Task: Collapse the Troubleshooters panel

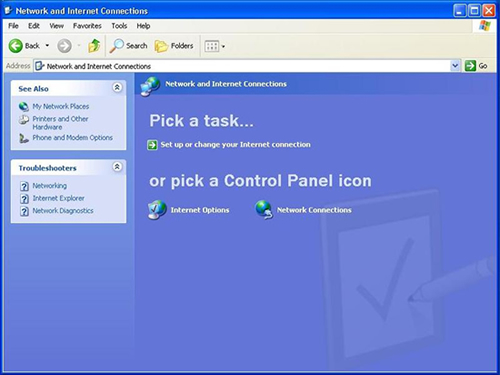Action: point(117,167)
